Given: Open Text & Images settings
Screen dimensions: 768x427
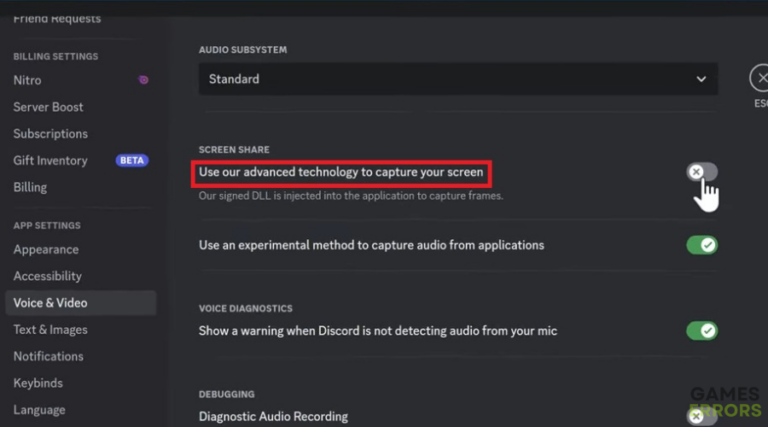Looking at the screenshot, I should click(x=50, y=330).
